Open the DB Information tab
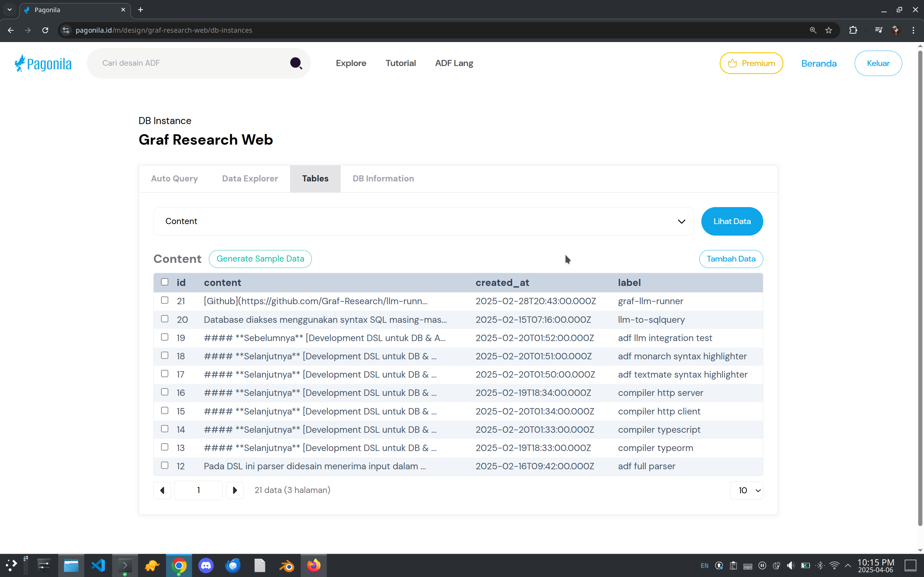Viewport: 924px width, 577px height. point(383,179)
